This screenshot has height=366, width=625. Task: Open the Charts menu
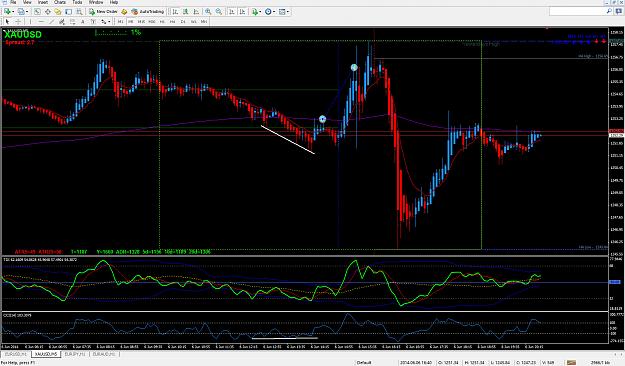[x=60, y=2]
